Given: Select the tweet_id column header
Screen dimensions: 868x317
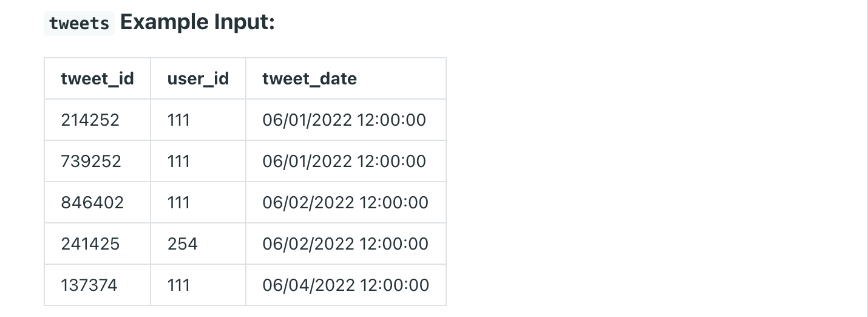Looking at the screenshot, I should pos(97,78).
